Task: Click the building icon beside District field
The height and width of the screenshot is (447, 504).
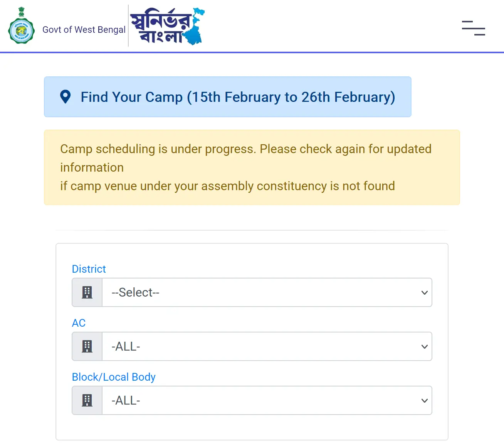Action: point(87,292)
